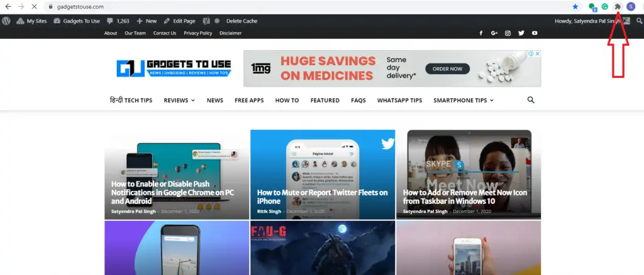Open the purple phone article thumbnail

tap(177, 248)
